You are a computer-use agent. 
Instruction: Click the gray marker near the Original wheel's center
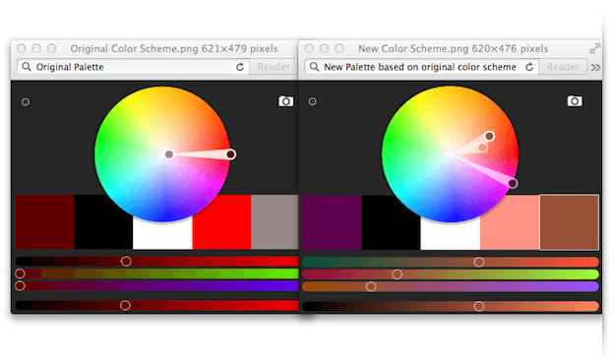point(169,154)
